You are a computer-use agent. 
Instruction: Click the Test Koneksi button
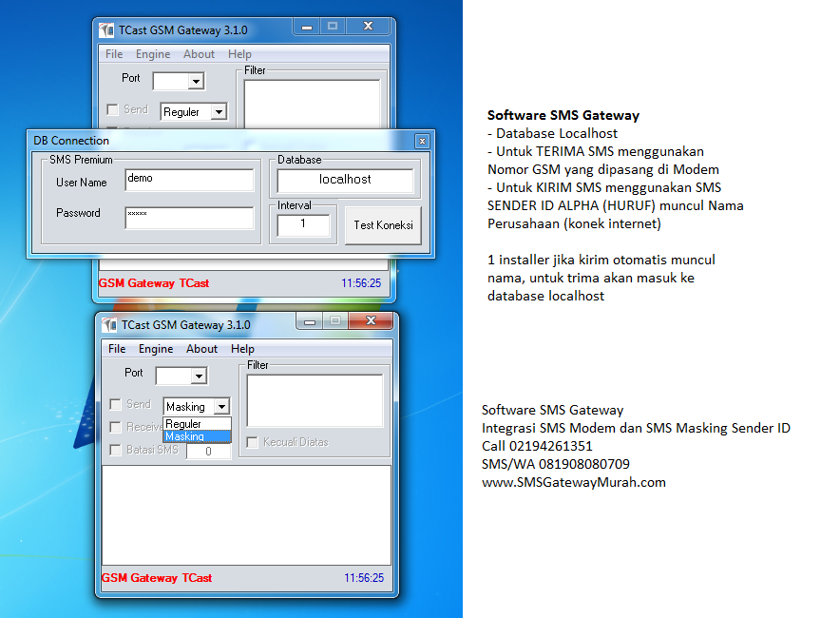pos(383,225)
